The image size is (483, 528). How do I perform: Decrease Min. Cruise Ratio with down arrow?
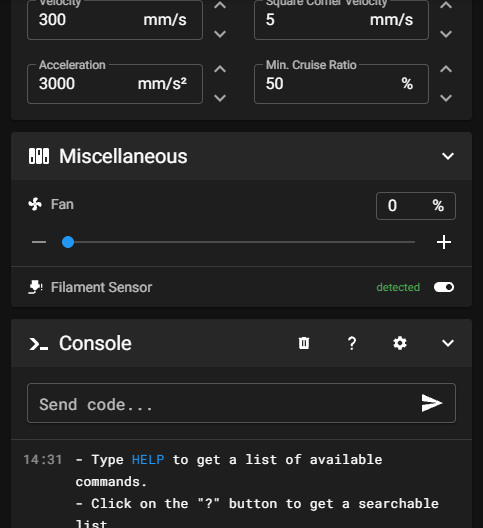(x=446, y=98)
